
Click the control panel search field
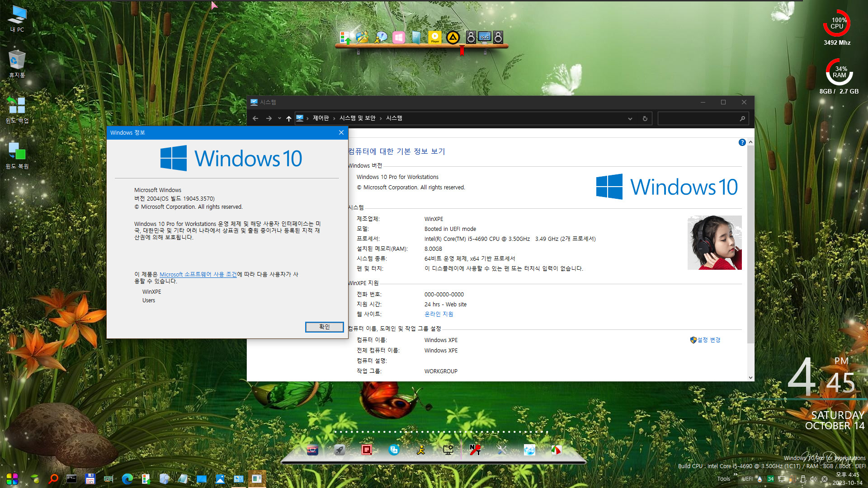[x=703, y=118]
